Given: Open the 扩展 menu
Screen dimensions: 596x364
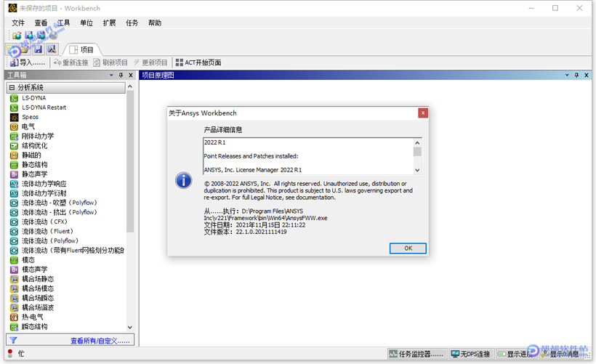Looking at the screenshot, I should click(x=110, y=23).
